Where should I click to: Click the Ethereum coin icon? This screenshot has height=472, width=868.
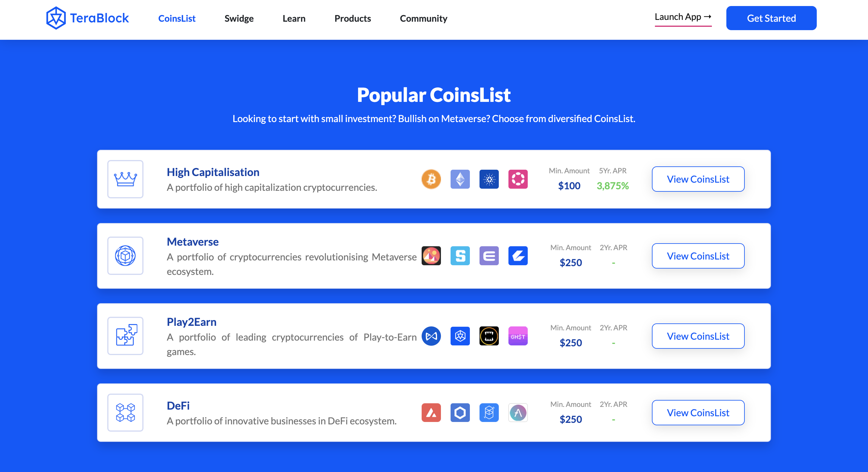pyautogui.click(x=460, y=179)
